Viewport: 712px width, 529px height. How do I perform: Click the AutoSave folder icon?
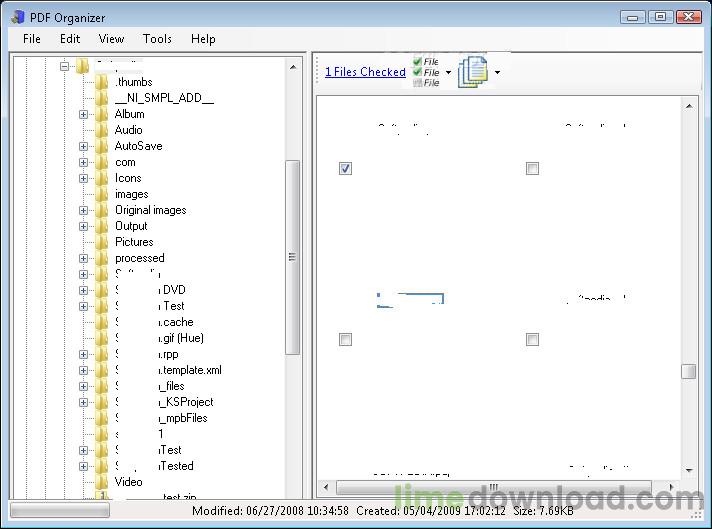[x=102, y=146]
